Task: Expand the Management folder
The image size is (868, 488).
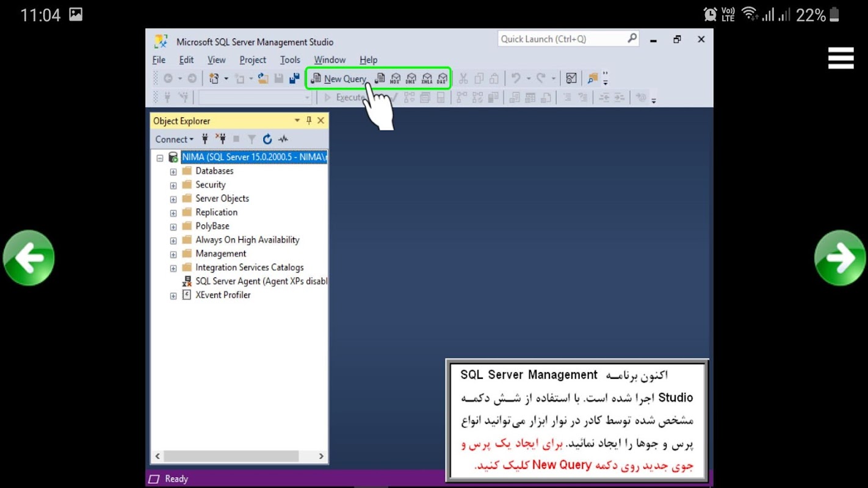Action: pyautogui.click(x=173, y=254)
